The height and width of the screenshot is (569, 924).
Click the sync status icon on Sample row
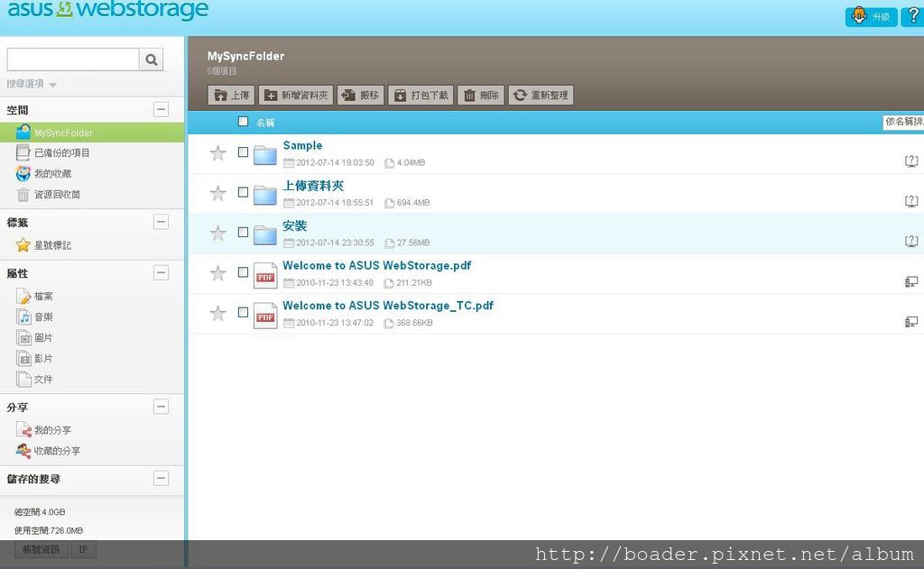(x=911, y=161)
